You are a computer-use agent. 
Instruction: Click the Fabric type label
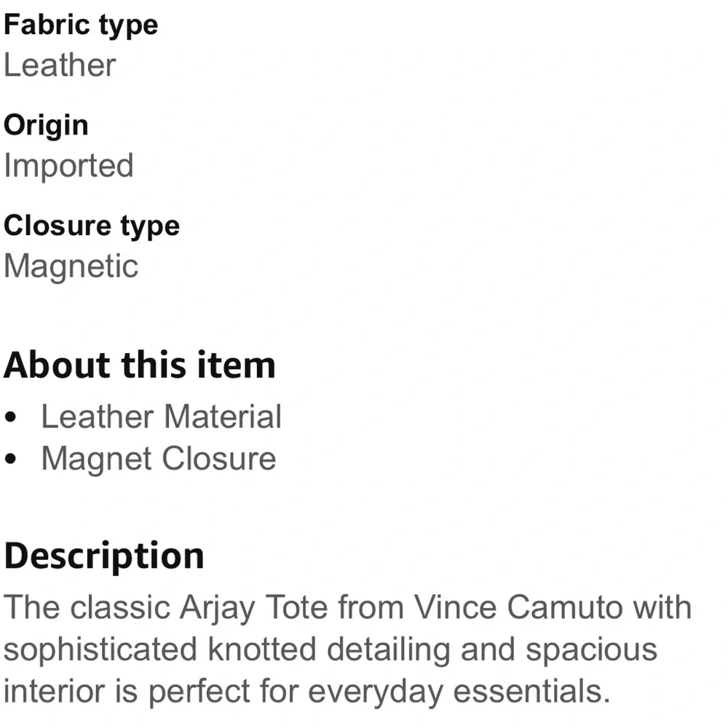[81, 25]
